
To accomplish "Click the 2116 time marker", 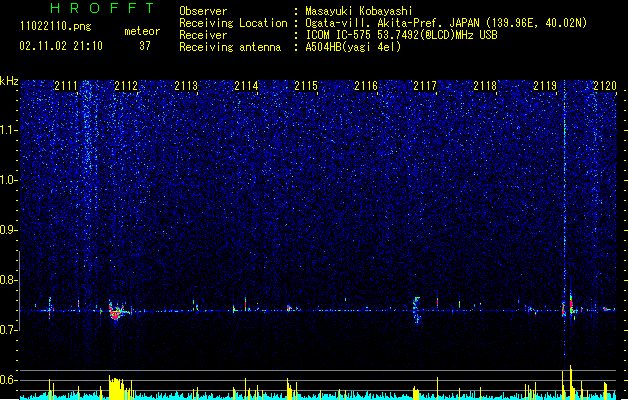I will coord(366,86).
